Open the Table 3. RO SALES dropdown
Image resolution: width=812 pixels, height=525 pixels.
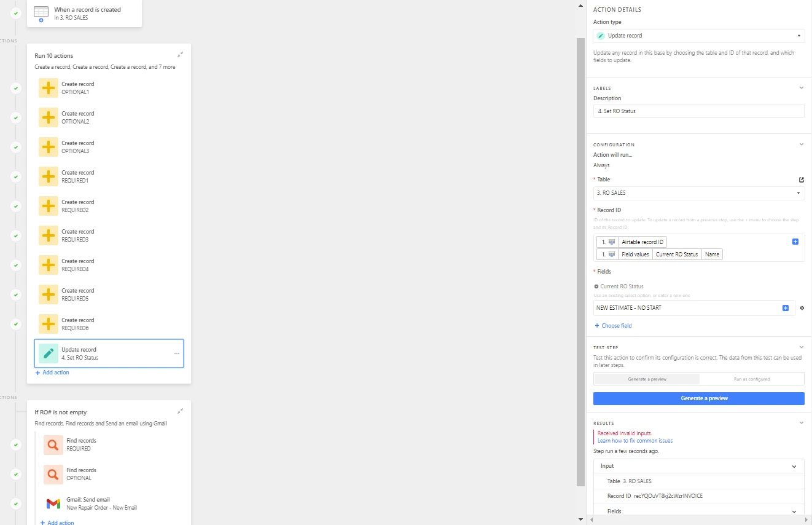coord(699,193)
